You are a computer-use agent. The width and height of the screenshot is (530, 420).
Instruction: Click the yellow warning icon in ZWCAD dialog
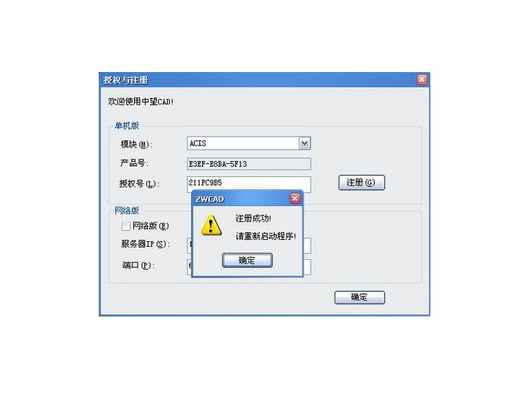coord(211,225)
